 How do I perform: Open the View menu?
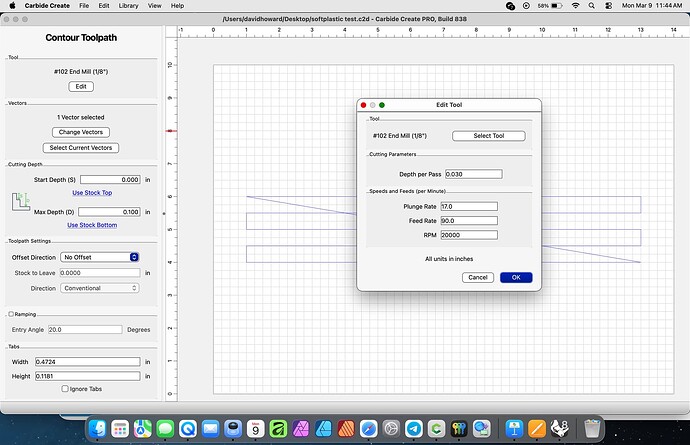(x=154, y=6)
